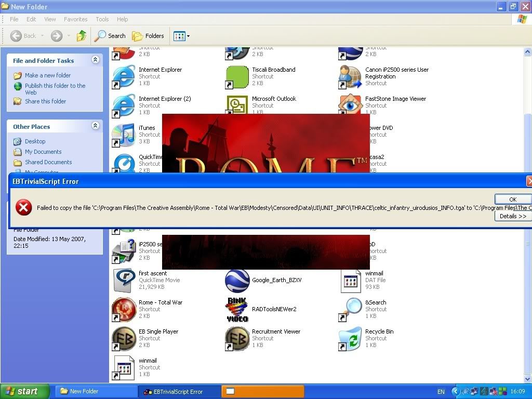Collapse the File and Folder Tasks panel
The height and width of the screenshot is (399, 532).
pos(96,60)
